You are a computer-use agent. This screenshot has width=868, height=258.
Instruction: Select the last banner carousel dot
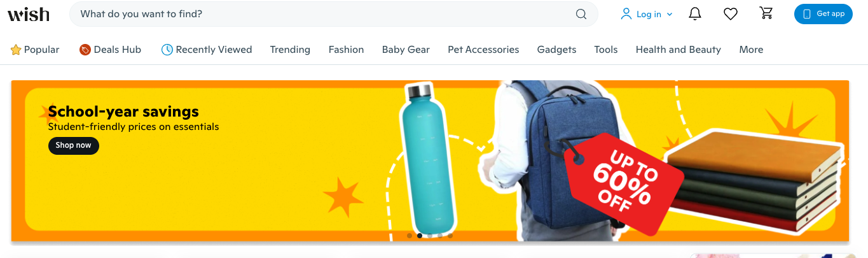tap(450, 236)
